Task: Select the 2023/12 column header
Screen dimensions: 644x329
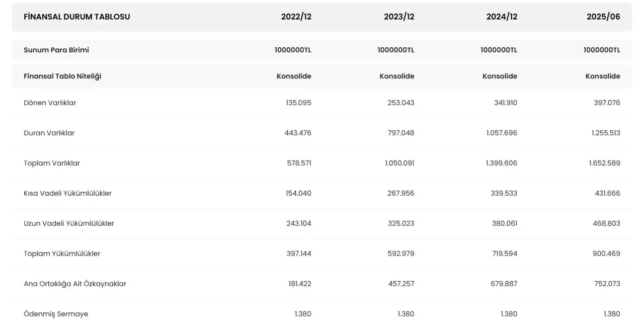Action: pyautogui.click(x=399, y=17)
